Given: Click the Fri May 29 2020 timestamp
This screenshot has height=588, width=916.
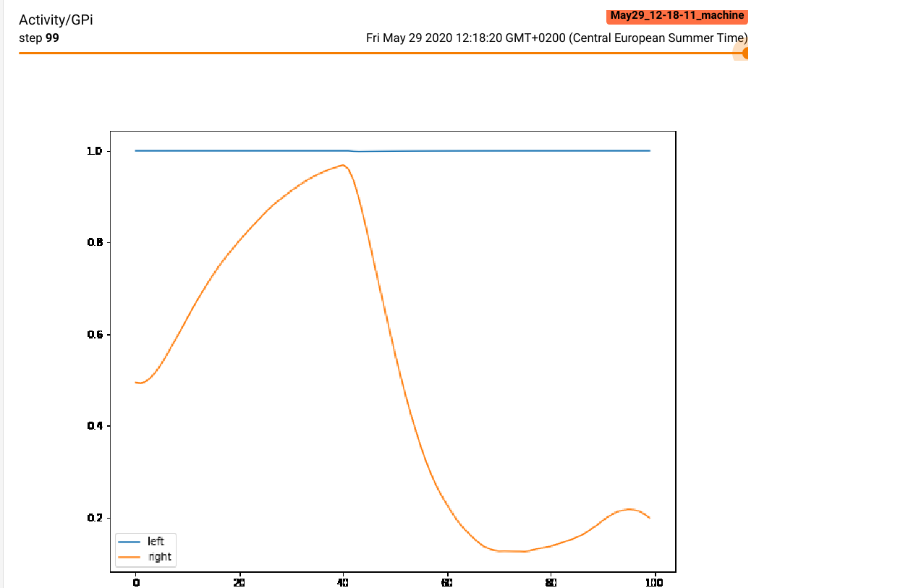Looking at the screenshot, I should pyautogui.click(x=556, y=38).
